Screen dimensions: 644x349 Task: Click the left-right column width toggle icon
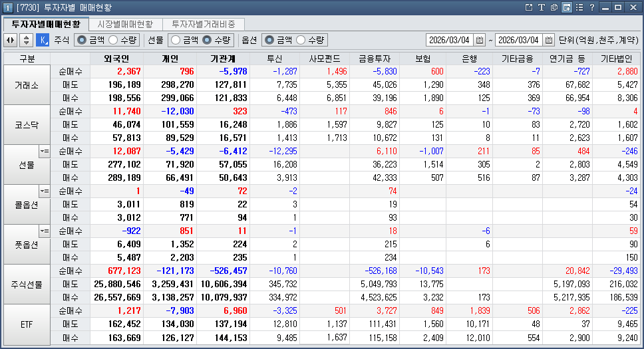pos(11,40)
